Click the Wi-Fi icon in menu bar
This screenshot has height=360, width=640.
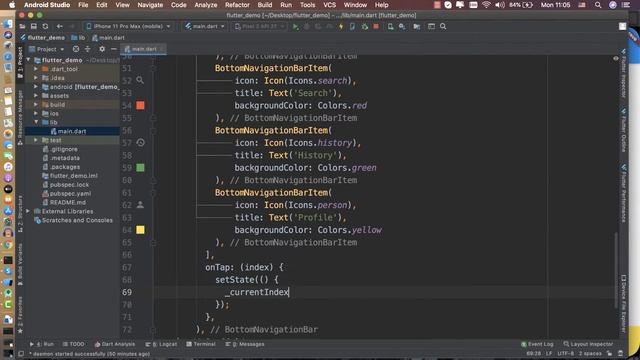coord(486,5)
